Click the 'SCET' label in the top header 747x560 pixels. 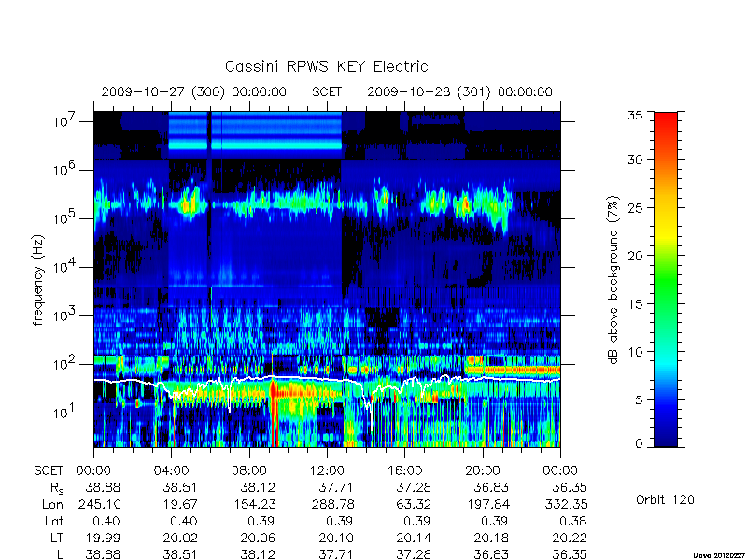pos(327,91)
